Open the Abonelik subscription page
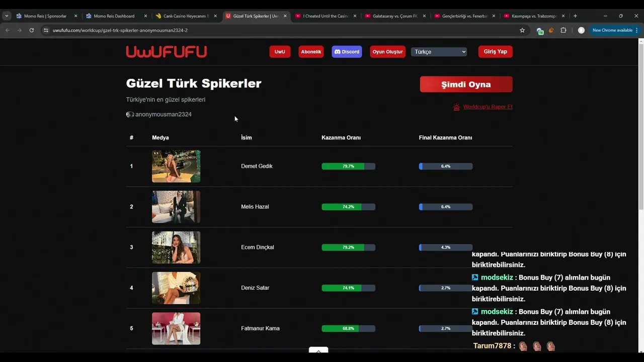The image size is (644, 362). (311, 52)
